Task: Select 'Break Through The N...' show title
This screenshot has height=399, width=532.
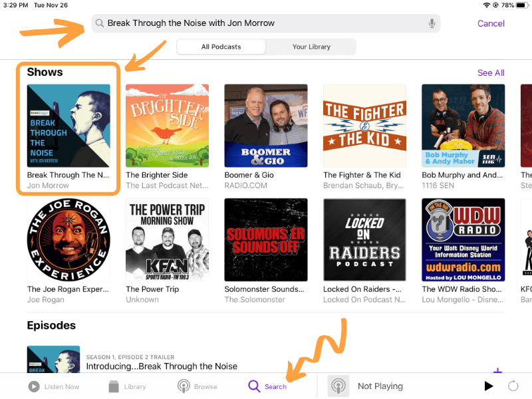Action: tap(68, 175)
